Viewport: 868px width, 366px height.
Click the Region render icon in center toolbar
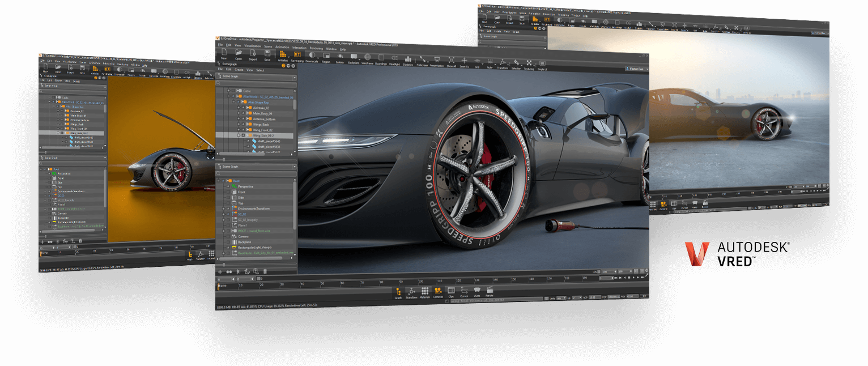tap(326, 56)
